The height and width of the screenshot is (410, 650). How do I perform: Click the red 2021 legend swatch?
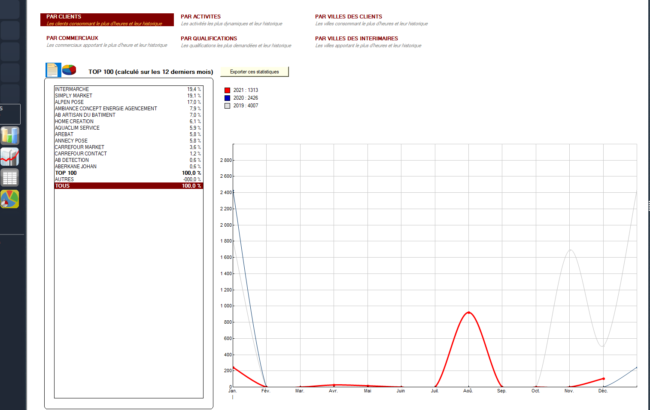pyautogui.click(x=227, y=90)
